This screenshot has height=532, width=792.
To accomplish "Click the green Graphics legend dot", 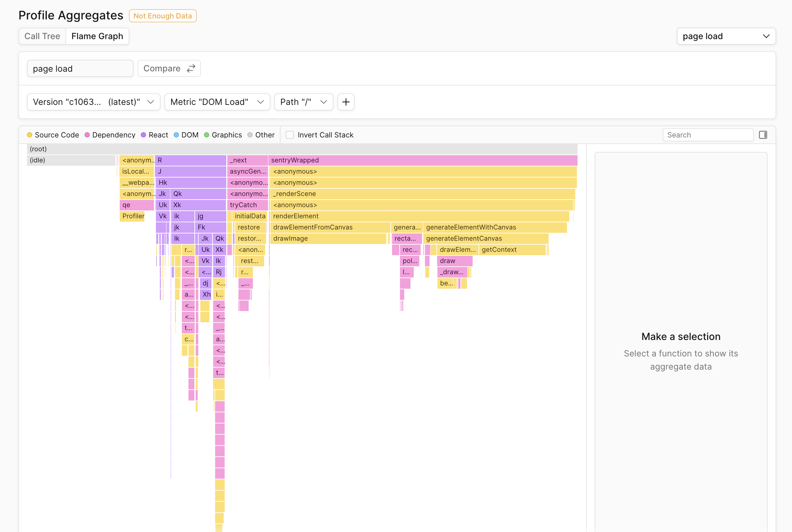I will [206, 135].
